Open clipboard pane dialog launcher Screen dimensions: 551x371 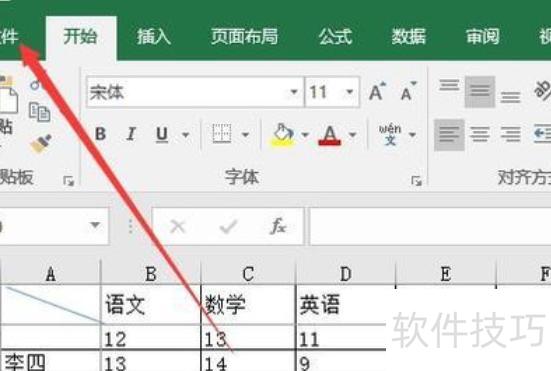point(69,181)
